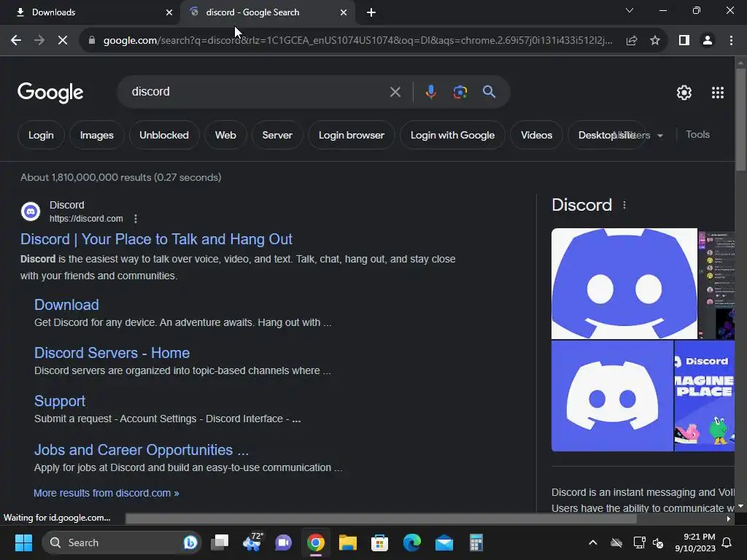Viewport: 747px width, 560px height.
Task: Switch to Videos results
Action: [536, 135]
